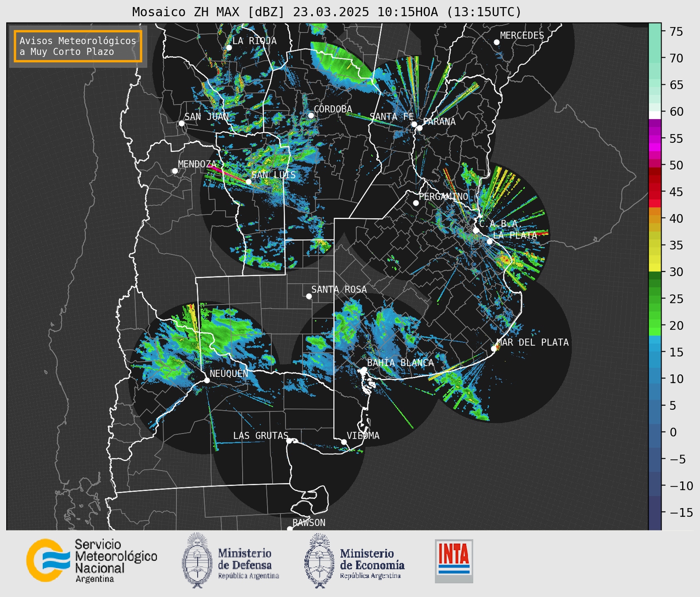Select the LAS GRUTAS city marker

[289, 440]
